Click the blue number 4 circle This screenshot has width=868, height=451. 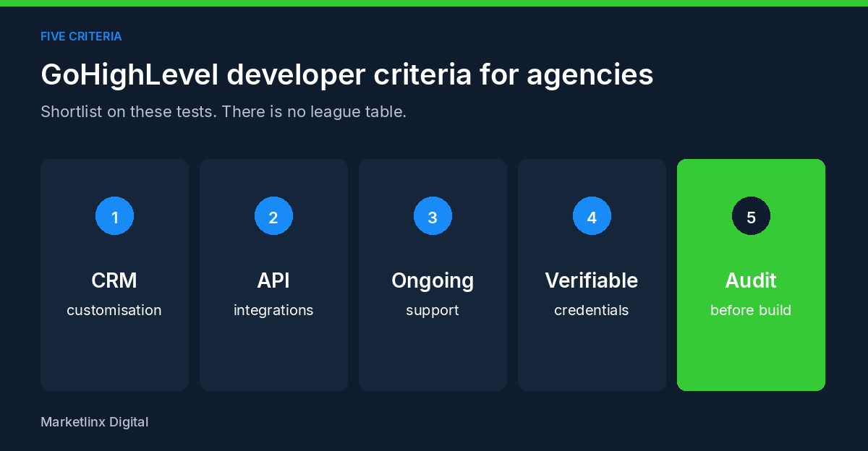point(592,215)
